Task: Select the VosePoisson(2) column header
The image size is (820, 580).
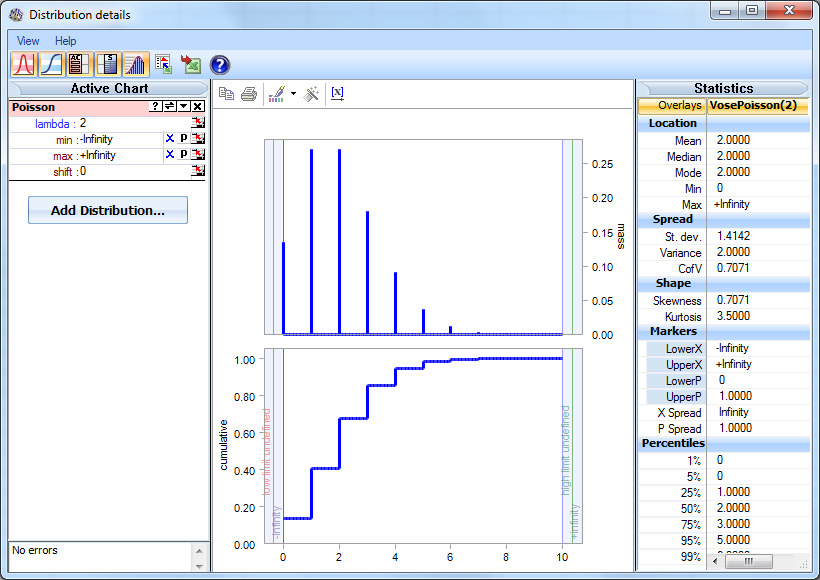Action: (758, 106)
